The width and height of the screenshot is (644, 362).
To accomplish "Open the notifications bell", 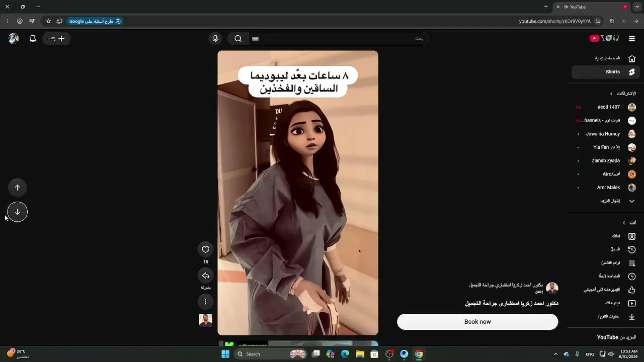I will pyautogui.click(x=33, y=38).
